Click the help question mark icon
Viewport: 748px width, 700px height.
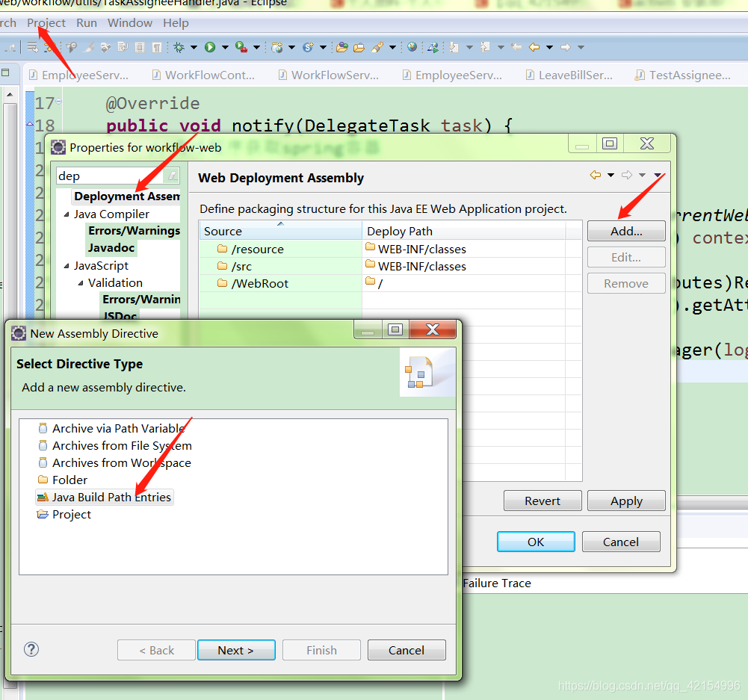tap(31, 649)
